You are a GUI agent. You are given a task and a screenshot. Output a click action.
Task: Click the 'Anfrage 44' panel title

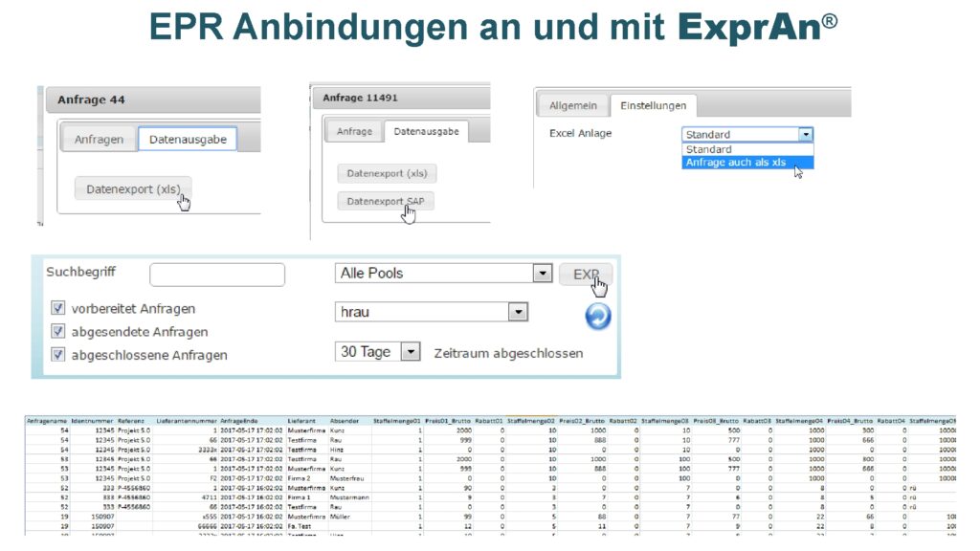pos(91,99)
